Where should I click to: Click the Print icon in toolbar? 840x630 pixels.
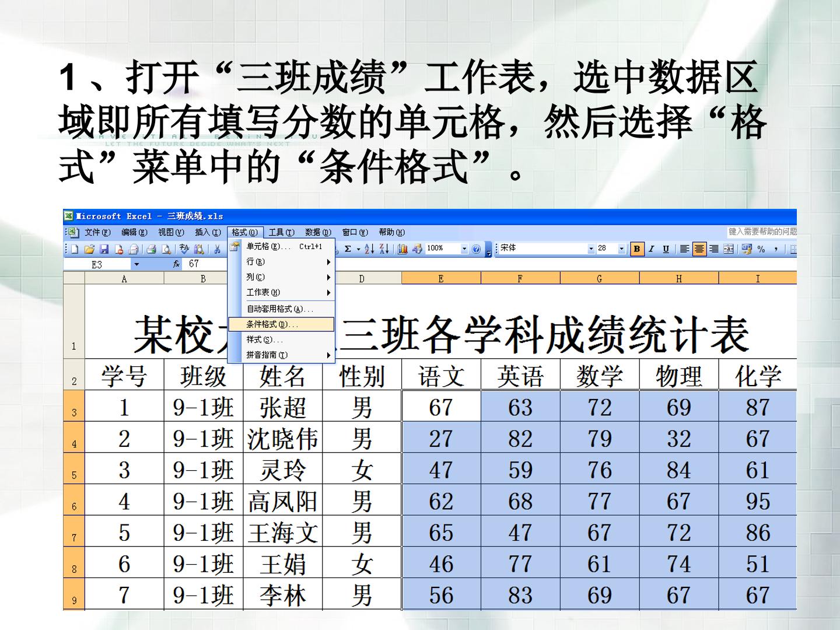coord(151,249)
